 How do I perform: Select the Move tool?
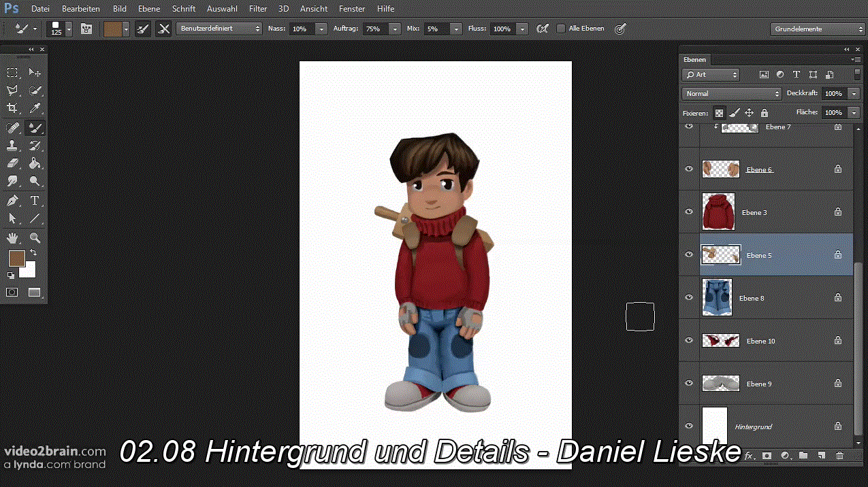[x=35, y=73]
